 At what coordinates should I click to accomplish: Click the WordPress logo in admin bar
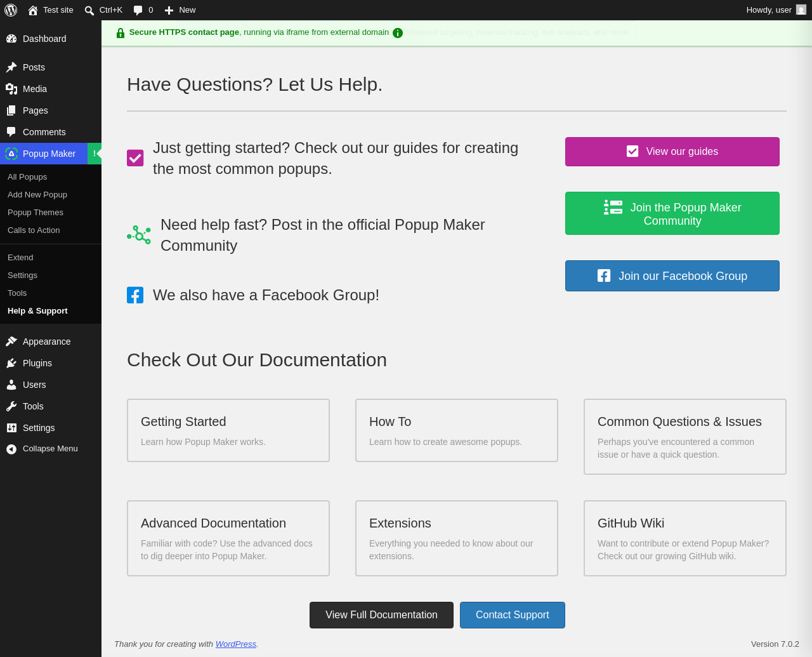point(11,10)
